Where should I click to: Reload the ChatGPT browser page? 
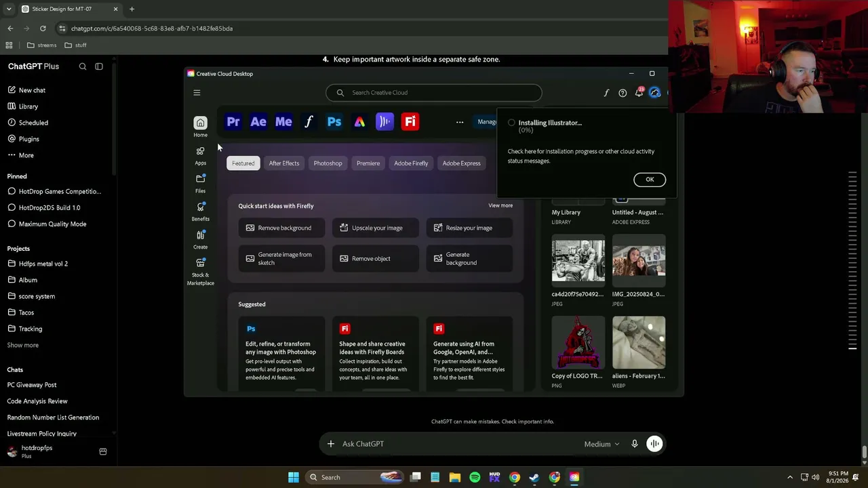(x=43, y=28)
